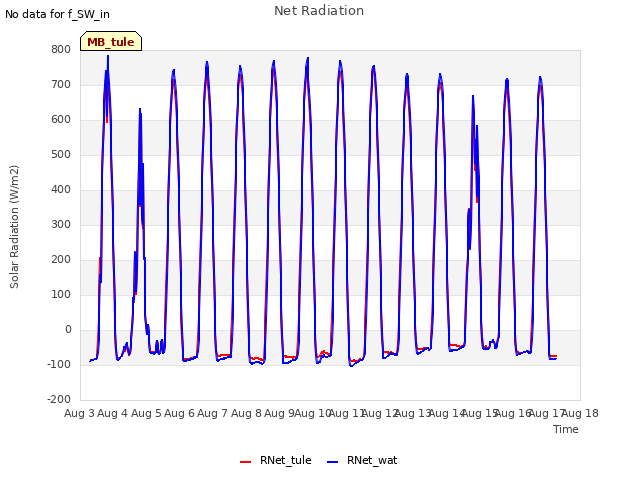Viewport: 640px width, 480px height.
Task: Click the 200 y-axis tick label
Action: 61,260
